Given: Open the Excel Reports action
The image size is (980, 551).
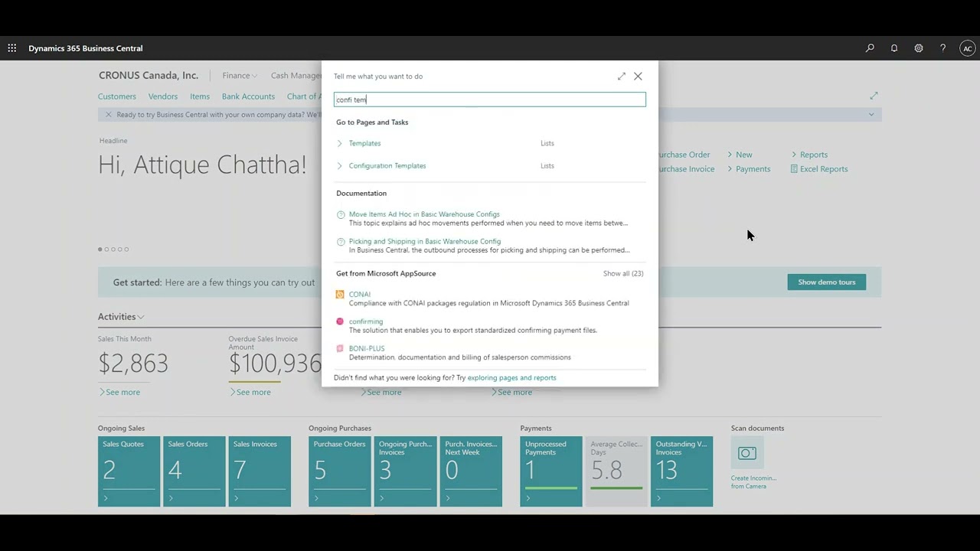Looking at the screenshot, I should pos(819,169).
